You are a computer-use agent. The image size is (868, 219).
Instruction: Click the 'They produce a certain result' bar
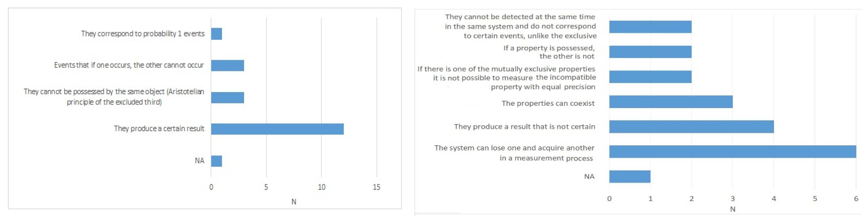[x=277, y=129]
